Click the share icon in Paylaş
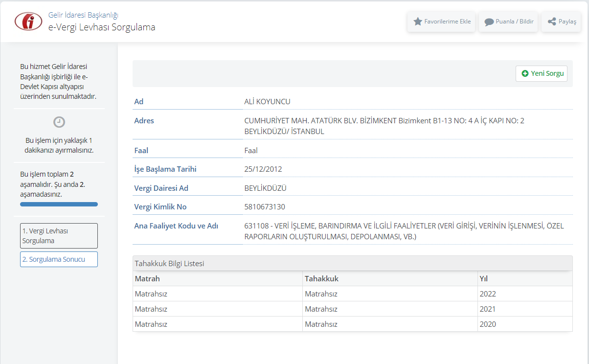589x364 pixels. tap(551, 22)
